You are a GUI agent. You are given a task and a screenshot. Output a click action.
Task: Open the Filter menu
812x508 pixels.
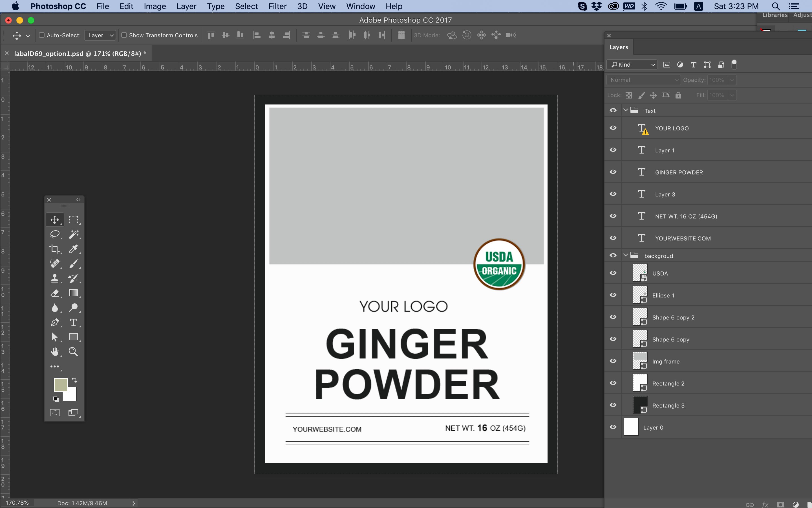(x=277, y=6)
